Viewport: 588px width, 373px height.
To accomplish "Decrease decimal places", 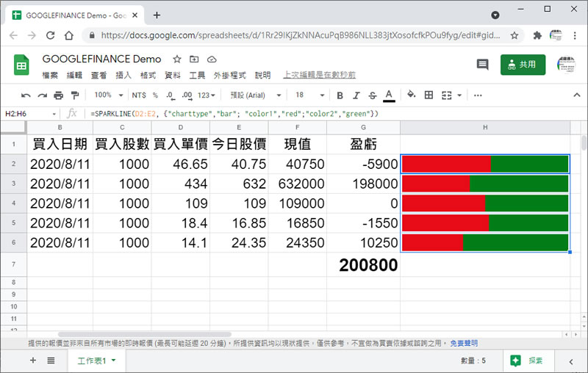I will 171,95.
